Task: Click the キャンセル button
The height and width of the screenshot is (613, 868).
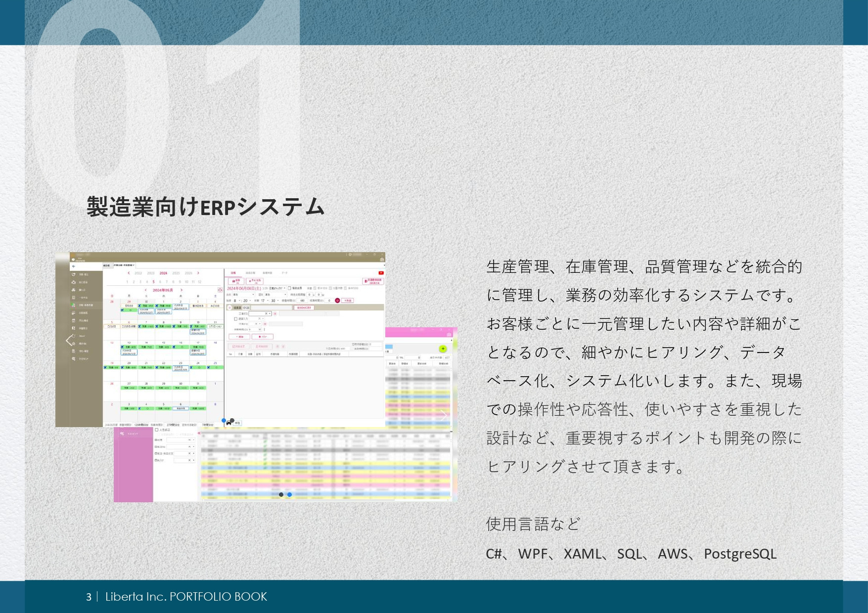Action: click(255, 281)
